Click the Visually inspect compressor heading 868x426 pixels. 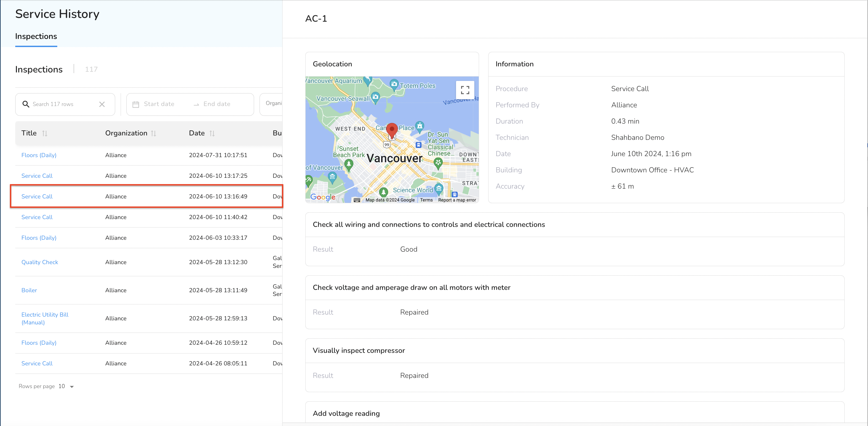pyautogui.click(x=359, y=350)
